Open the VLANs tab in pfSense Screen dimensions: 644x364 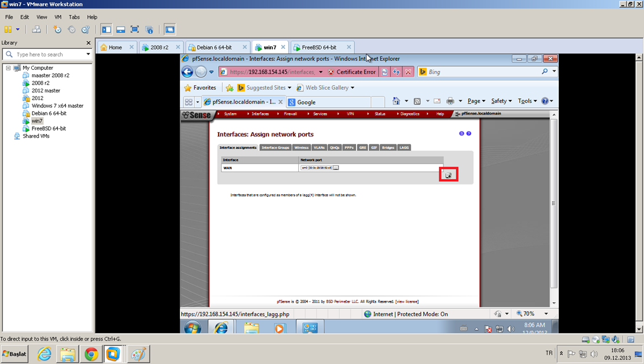click(x=319, y=148)
